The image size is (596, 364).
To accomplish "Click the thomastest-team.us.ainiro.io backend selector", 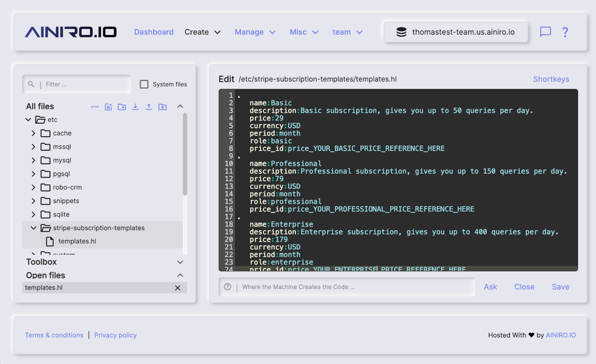I will (x=456, y=32).
